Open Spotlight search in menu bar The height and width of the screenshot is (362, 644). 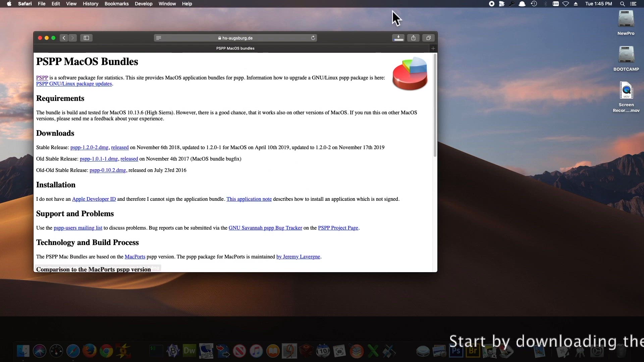[622, 4]
